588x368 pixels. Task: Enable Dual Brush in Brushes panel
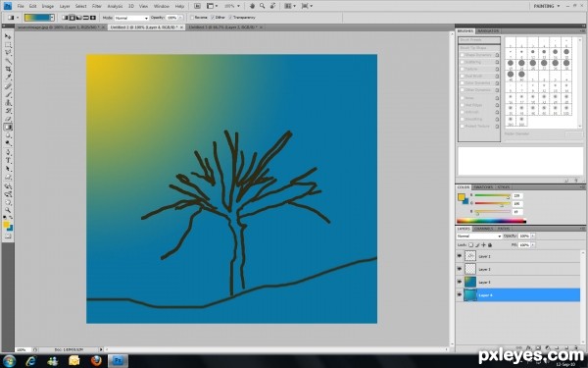point(463,76)
